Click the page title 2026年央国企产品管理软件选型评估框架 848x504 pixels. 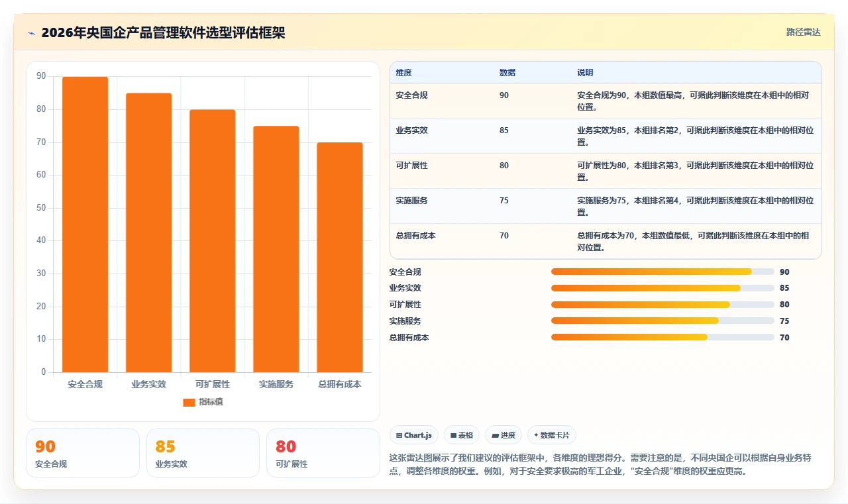[163, 32]
